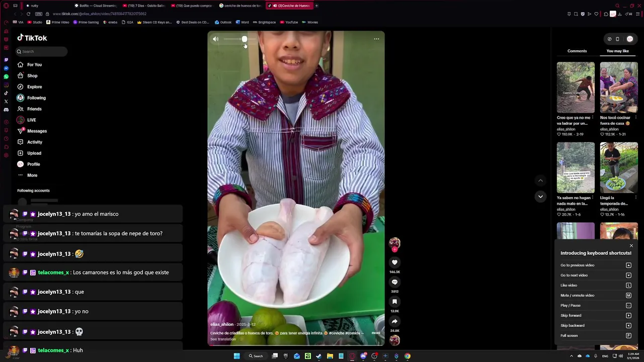Open a new browser tab with plus
The width and height of the screenshot is (644, 362).
pos(316,6)
